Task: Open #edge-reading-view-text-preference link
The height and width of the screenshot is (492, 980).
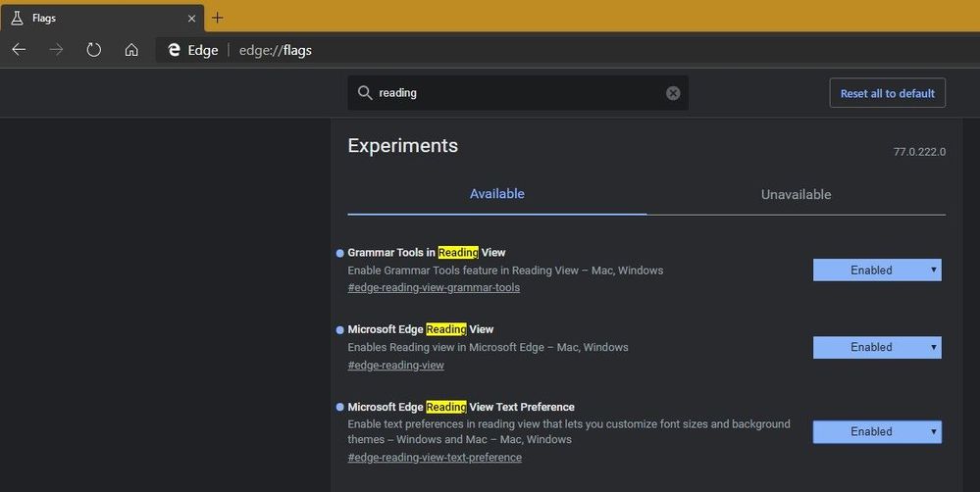Action: pyautogui.click(x=435, y=457)
